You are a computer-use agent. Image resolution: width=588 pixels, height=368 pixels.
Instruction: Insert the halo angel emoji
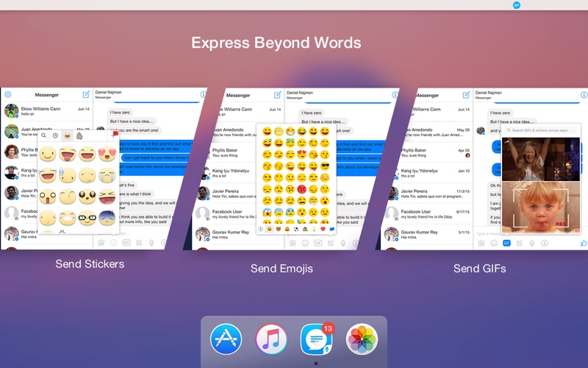pos(290,143)
